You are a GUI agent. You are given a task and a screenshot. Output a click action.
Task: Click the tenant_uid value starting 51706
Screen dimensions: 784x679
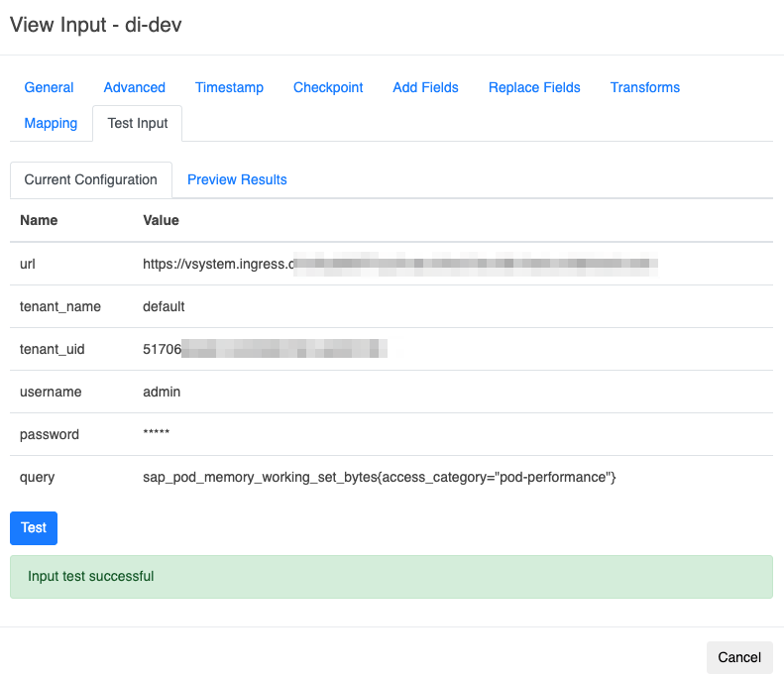click(x=264, y=349)
